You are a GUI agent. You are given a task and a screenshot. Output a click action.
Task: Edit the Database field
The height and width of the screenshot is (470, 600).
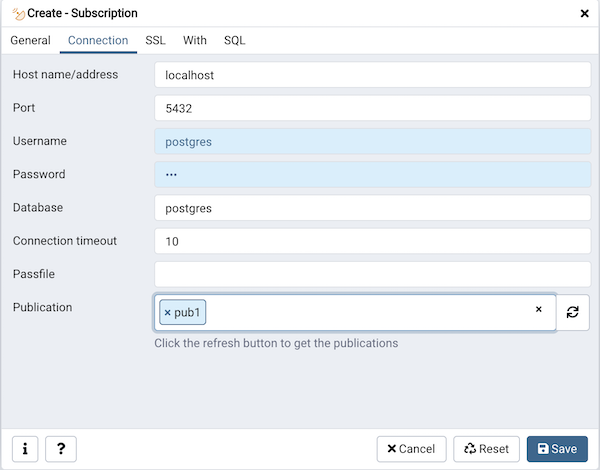pyautogui.click(x=373, y=208)
